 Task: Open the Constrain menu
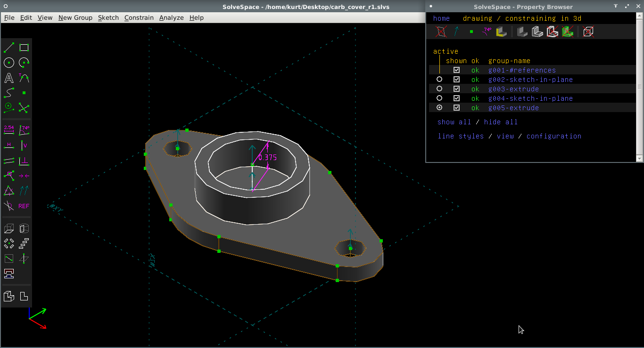coord(139,17)
